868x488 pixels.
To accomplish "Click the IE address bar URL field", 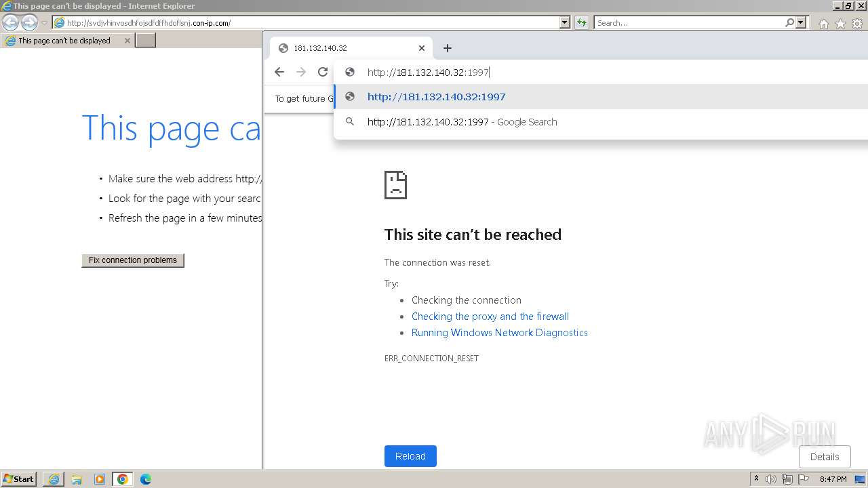I will [x=306, y=23].
